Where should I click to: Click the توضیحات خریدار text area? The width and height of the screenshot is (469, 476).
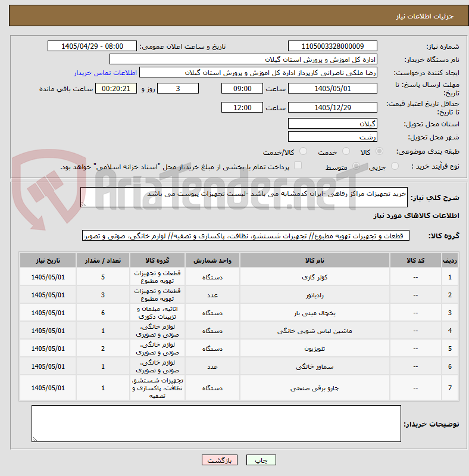click(x=216, y=424)
